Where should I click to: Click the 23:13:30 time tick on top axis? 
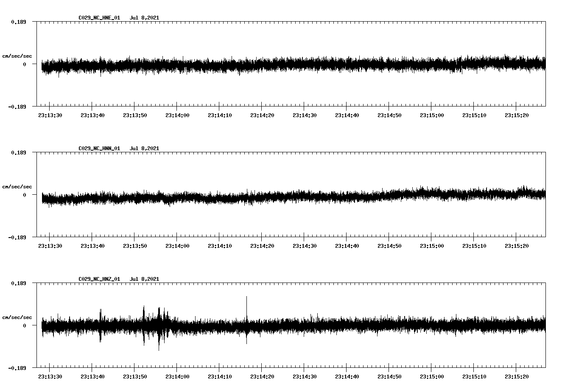tap(50, 114)
